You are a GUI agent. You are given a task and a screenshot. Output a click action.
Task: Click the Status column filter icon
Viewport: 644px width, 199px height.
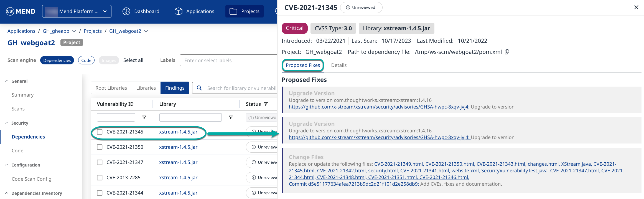(266, 104)
